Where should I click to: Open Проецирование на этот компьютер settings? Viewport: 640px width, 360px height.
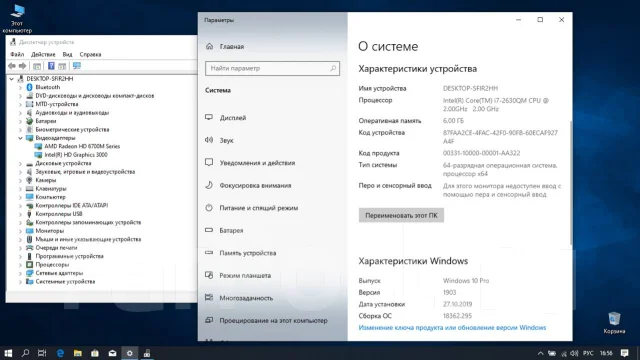273,320
